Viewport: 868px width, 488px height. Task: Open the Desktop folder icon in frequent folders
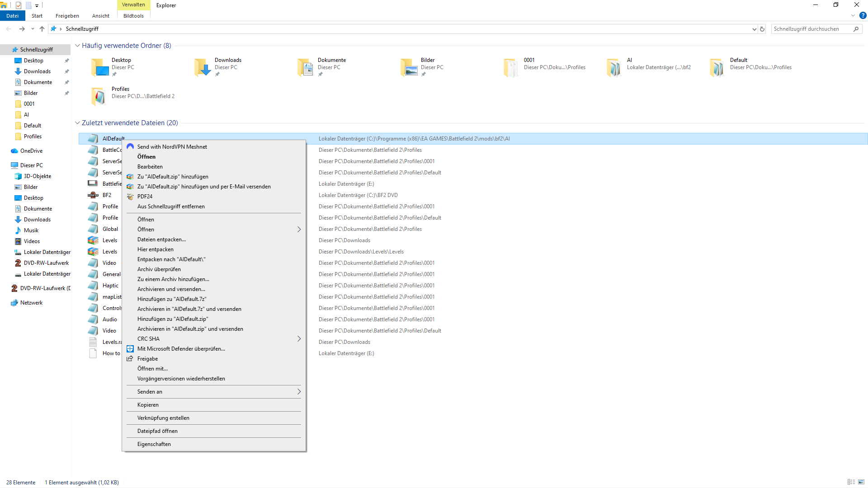(x=100, y=67)
